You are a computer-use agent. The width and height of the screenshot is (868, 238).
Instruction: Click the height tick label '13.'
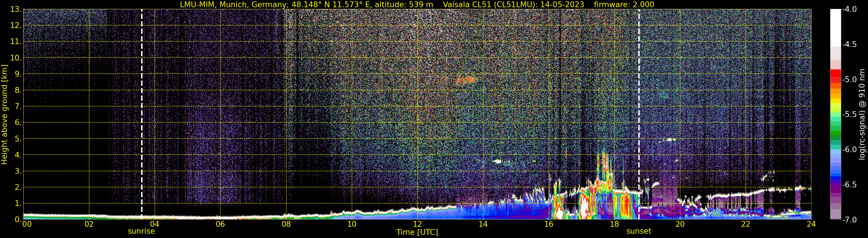point(16,10)
